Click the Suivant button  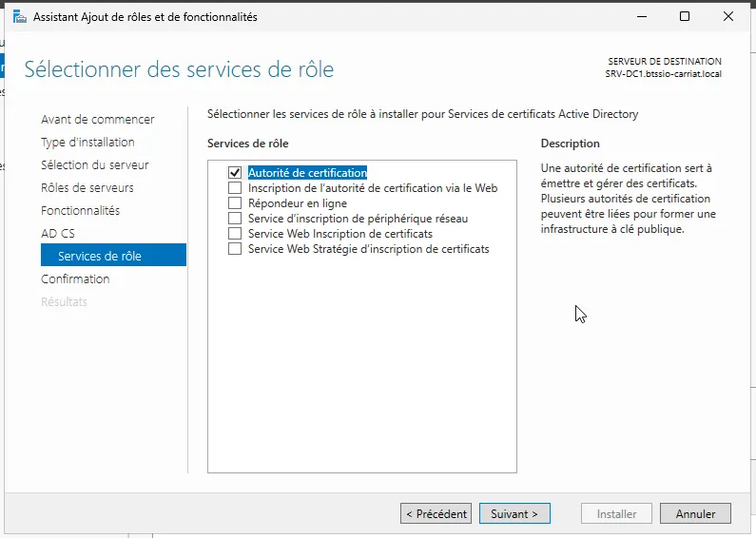(514, 514)
